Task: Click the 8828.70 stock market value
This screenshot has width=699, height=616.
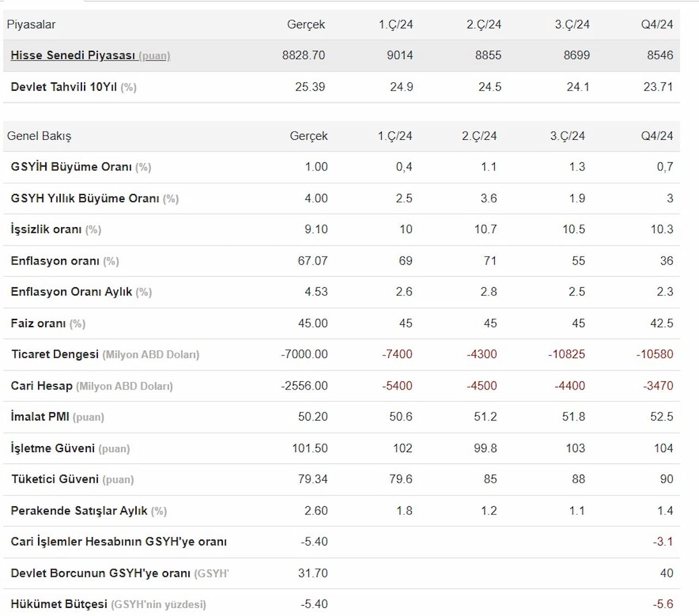Action: pos(303,55)
